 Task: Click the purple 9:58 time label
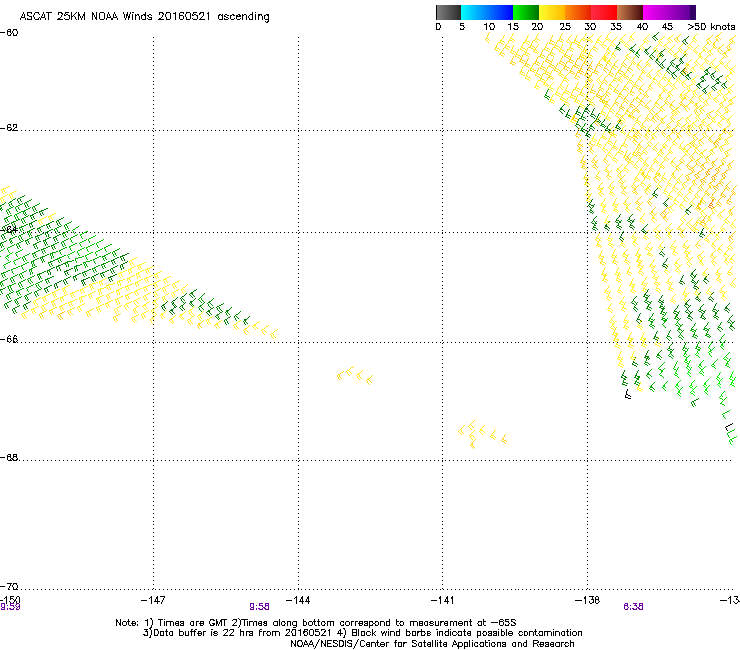[x=259, y=607]
